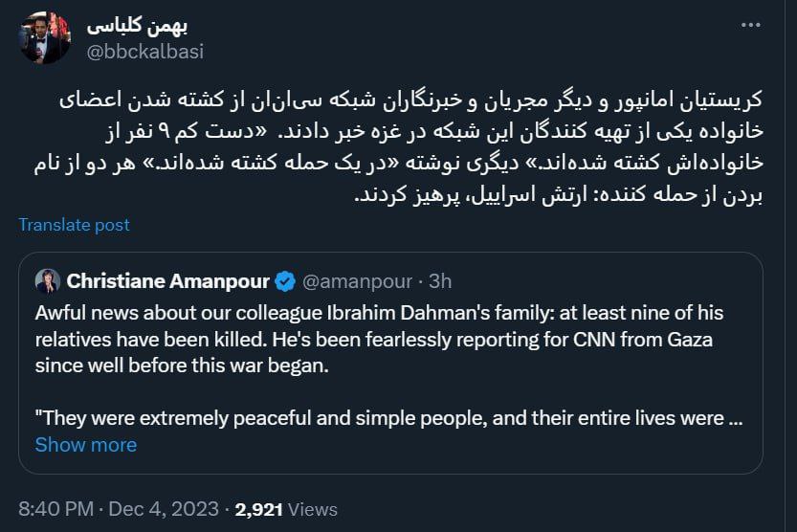Click the author's profile picture
Viewport: 797px width, 532px height.
click(45, 38)
